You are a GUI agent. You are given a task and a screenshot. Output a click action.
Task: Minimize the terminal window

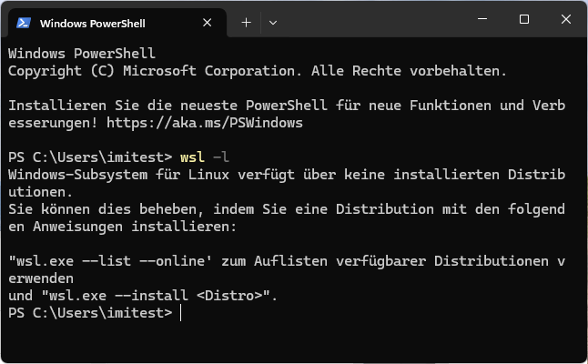[x=482, y=20]
